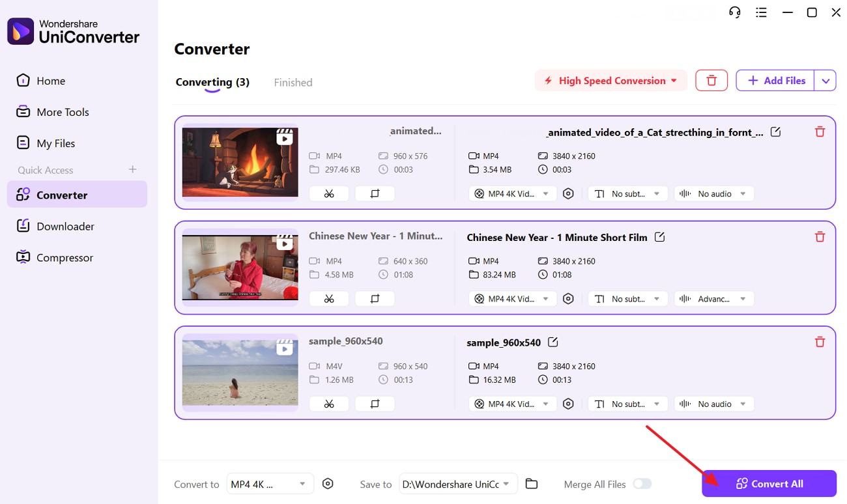Delete the Chinese New Year item
Viewport: 847px width, 504px height.
click(820, 237)
